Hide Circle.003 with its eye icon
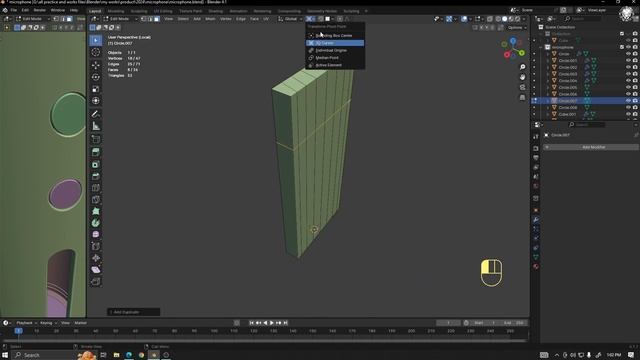640x360 pixels. [628, 74]
